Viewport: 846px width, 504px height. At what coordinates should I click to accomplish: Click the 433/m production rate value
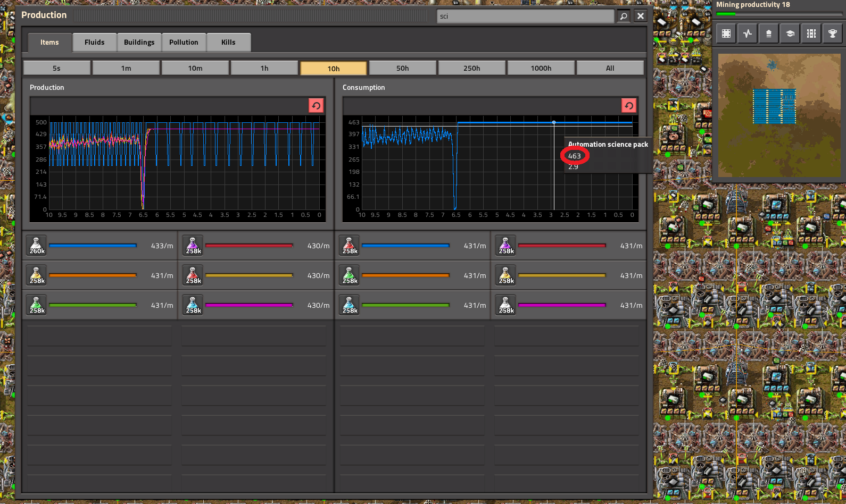[162, 246]
